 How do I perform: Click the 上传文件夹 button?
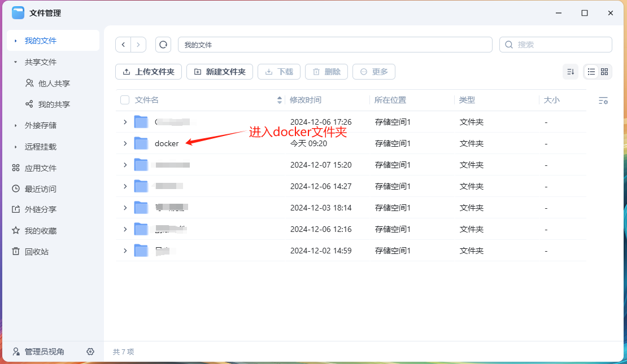pyautogui.click(x=149, y=72)
